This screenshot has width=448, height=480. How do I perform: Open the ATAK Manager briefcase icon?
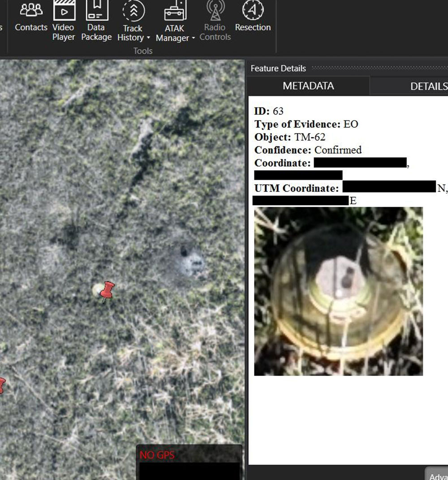(175, 11)
